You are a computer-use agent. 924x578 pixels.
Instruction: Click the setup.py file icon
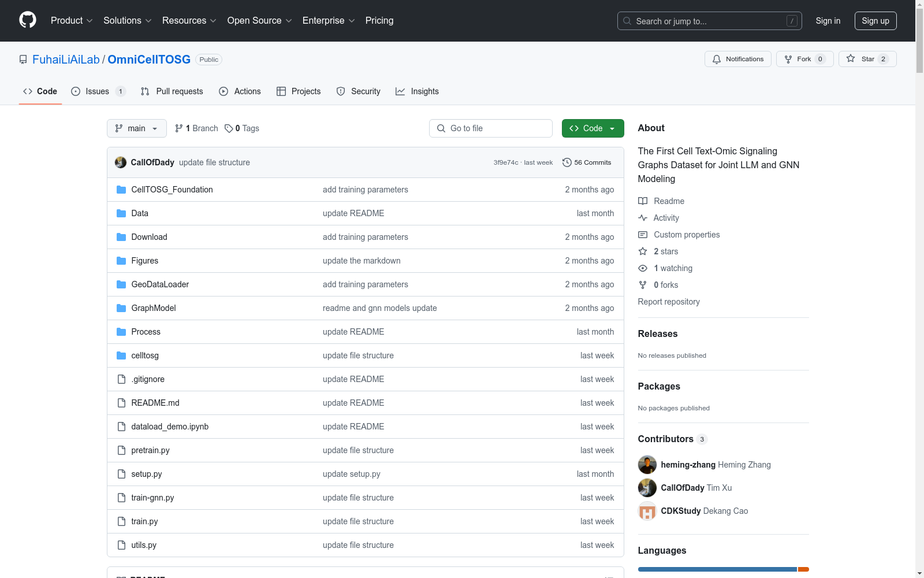[121, 474]
